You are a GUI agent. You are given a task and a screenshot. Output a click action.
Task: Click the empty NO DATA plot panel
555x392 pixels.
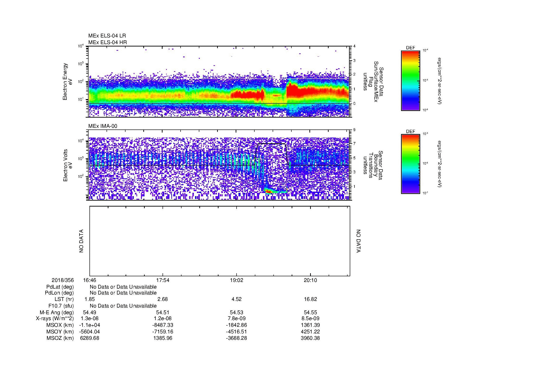[x=220, y=241]
